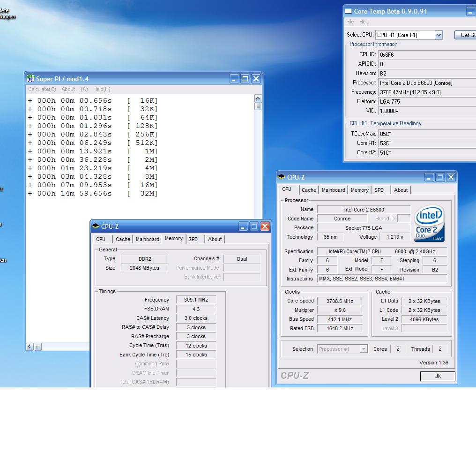Screen dimensions: 476x469
Task: Close the CPU-Z processor window
Action: [451, 177]
